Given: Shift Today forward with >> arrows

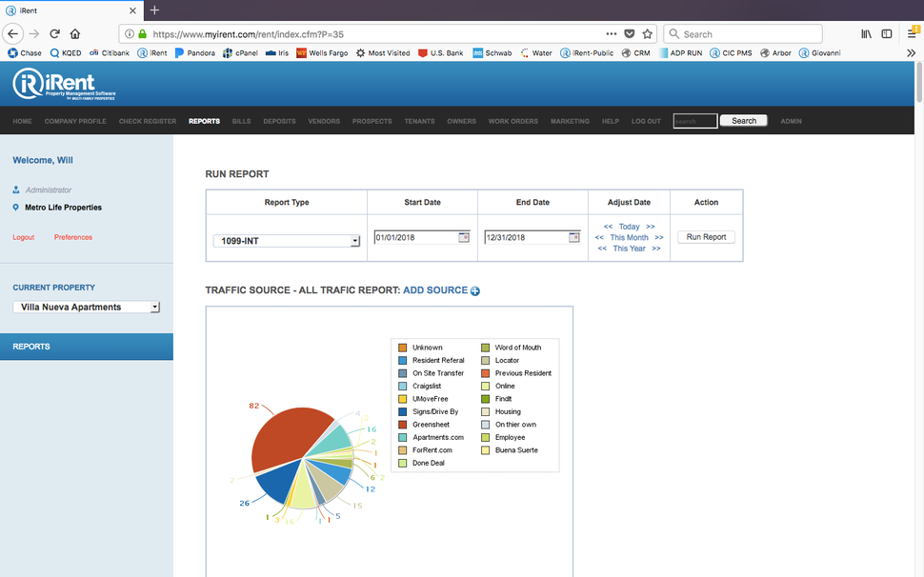Looking at the screenshot, I should pos(650,227).
